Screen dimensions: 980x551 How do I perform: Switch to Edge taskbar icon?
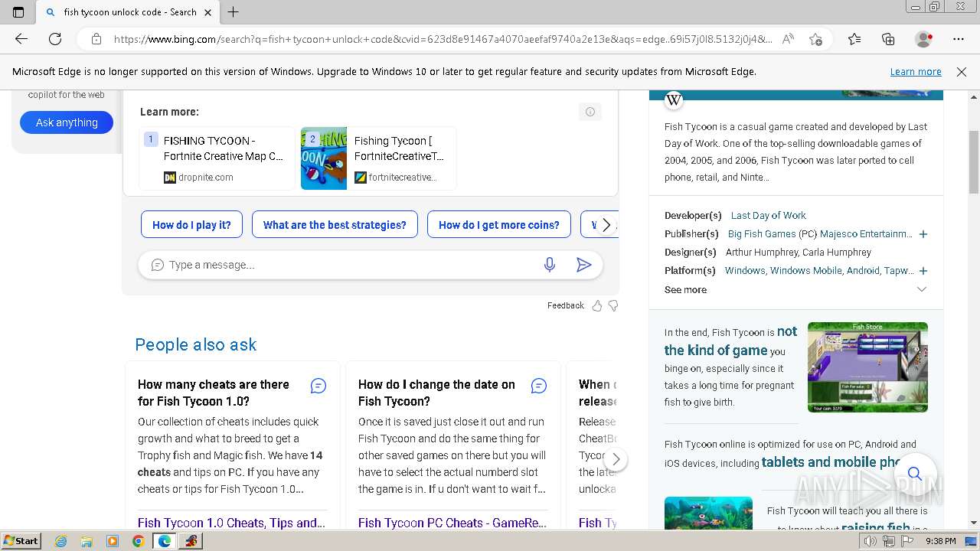pyautogui.click(x=164, y=541)
